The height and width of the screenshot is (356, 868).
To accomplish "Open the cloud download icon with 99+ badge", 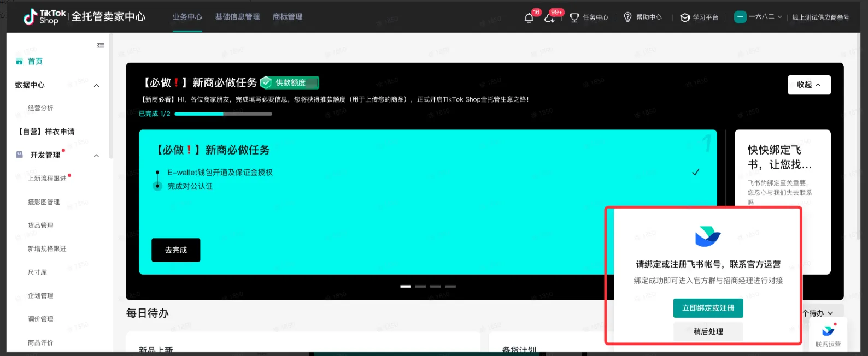I will tap(550, 19).
